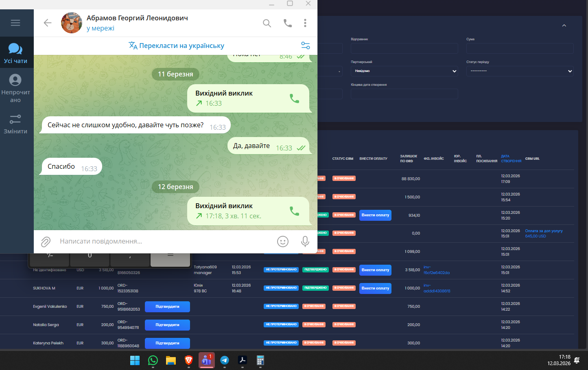Viewport: 588px width, 370px height.
Task: Open the invoice link in the SUKHOVA M row
Action: [x=437, y=288]
